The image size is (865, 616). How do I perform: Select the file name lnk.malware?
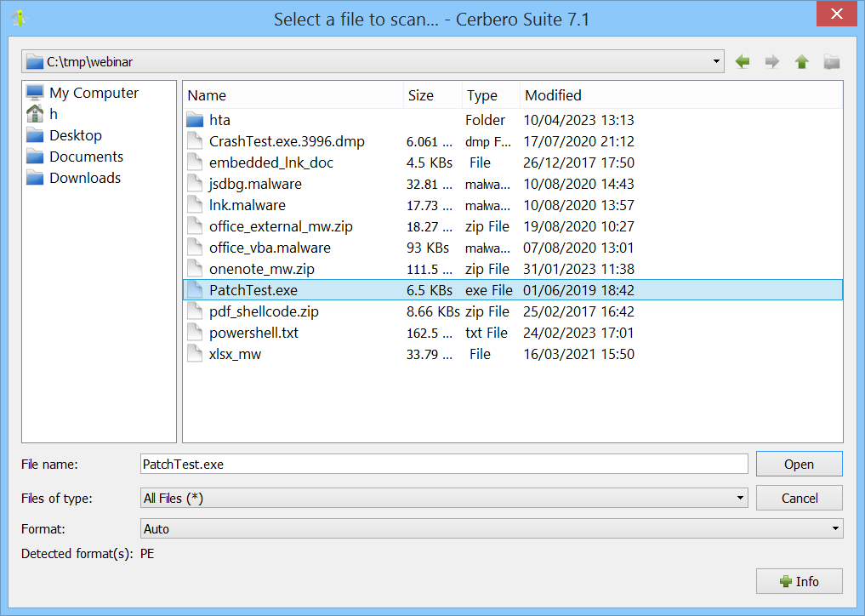248,205
